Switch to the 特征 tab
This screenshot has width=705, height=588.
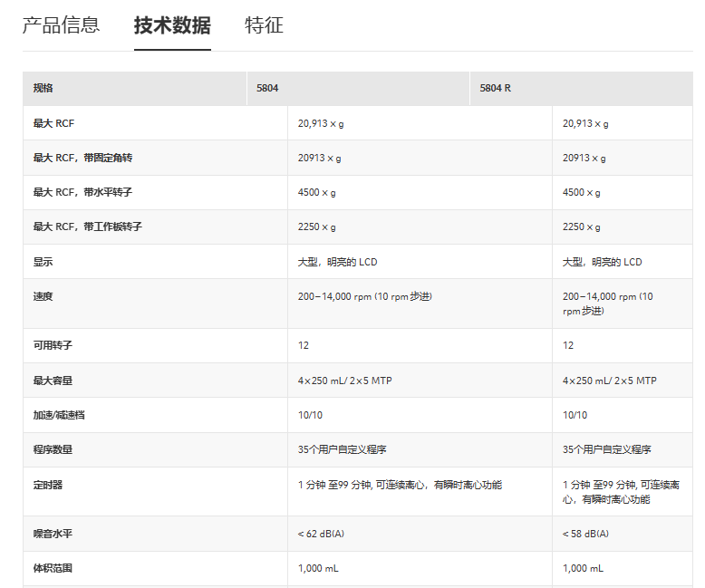[264, 25]
